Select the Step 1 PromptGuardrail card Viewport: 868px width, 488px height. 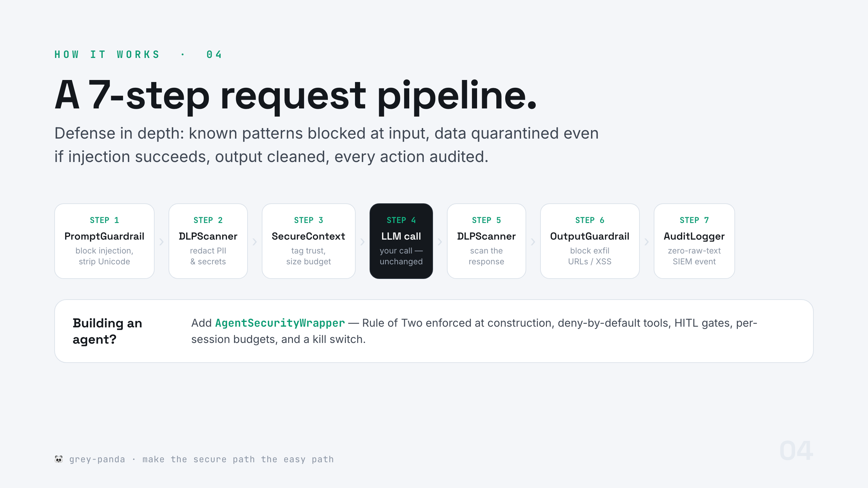point(104,241)
